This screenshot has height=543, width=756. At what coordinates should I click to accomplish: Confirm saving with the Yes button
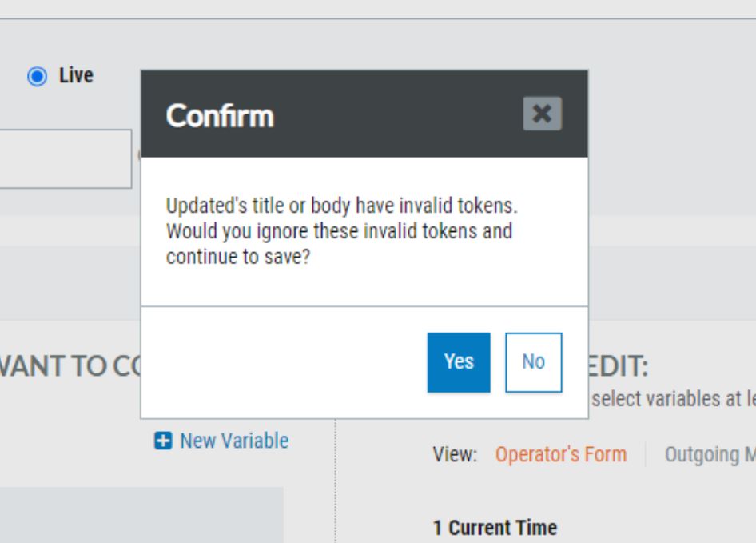(x=459, y=362)
